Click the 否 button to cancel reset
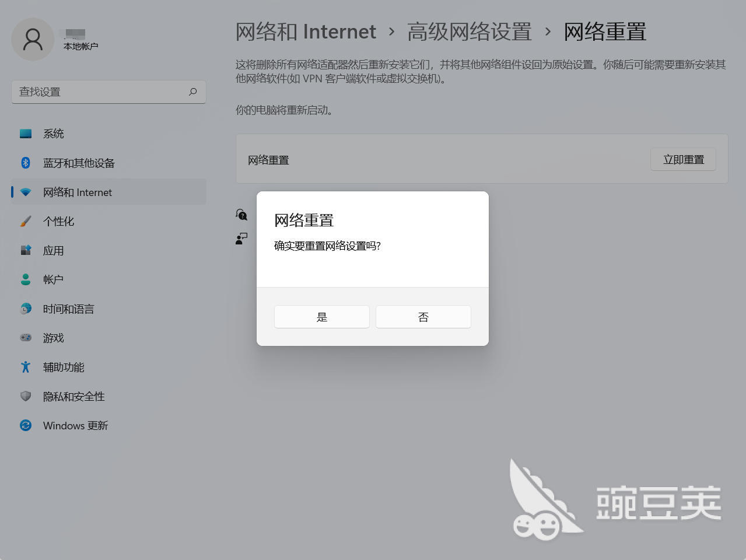 [423, 317]
